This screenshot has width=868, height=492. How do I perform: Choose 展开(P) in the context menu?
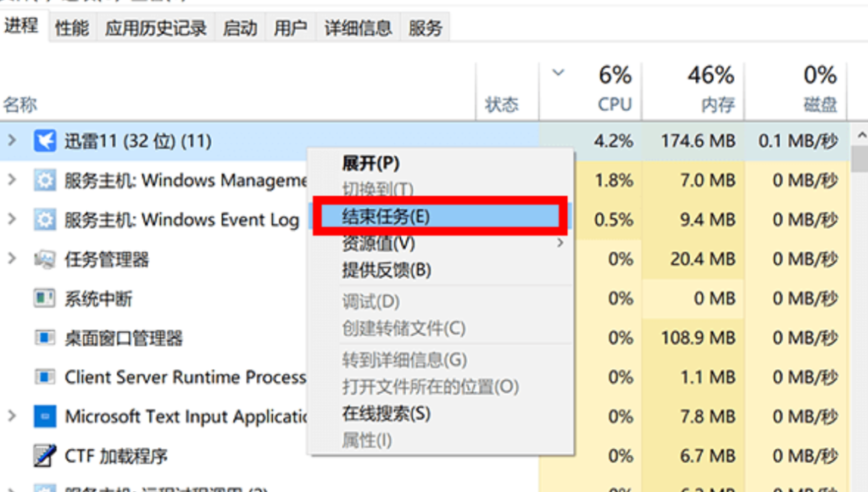click(370, 163)
